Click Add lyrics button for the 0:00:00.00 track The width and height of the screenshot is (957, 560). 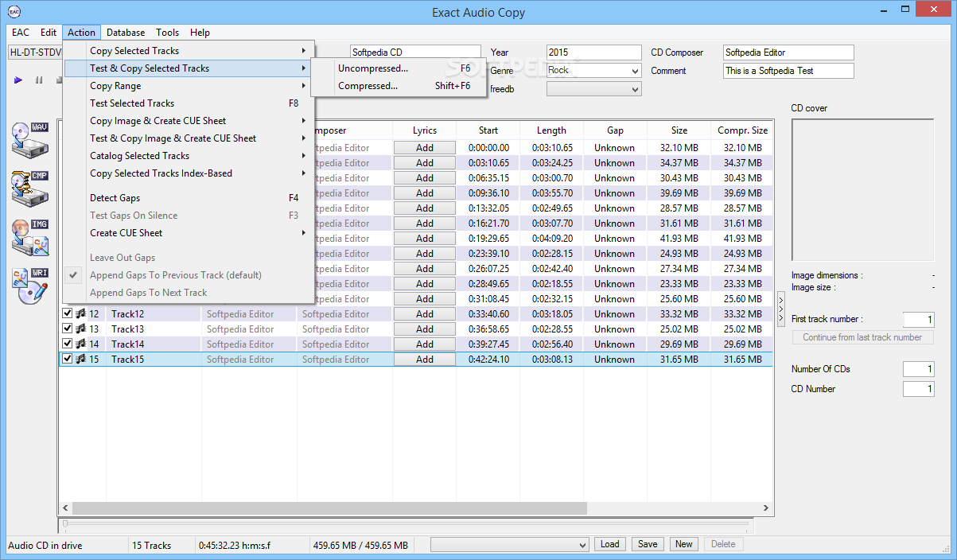point(425,148)
